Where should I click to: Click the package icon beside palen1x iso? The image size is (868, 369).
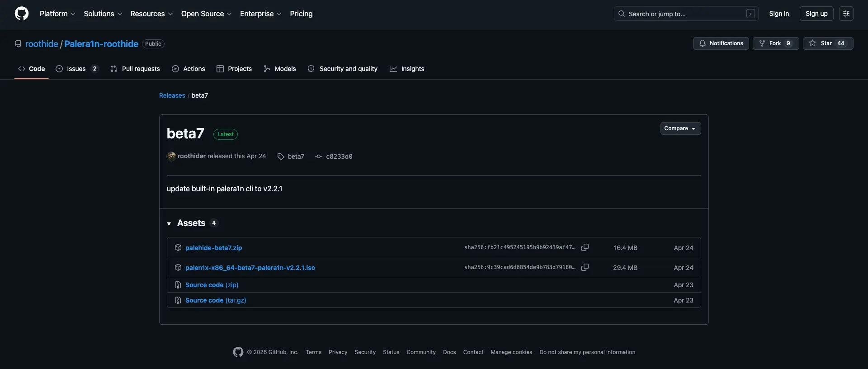pos(178,267)
